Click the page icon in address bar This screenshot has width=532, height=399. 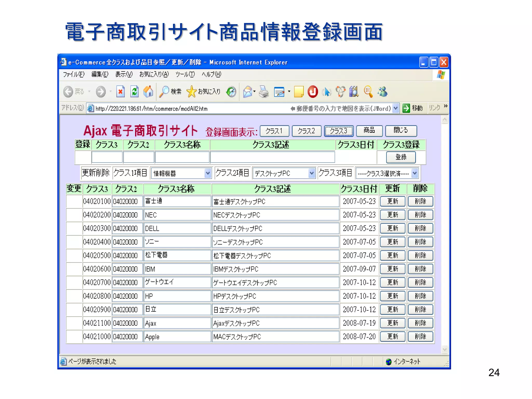coord(90,108)
